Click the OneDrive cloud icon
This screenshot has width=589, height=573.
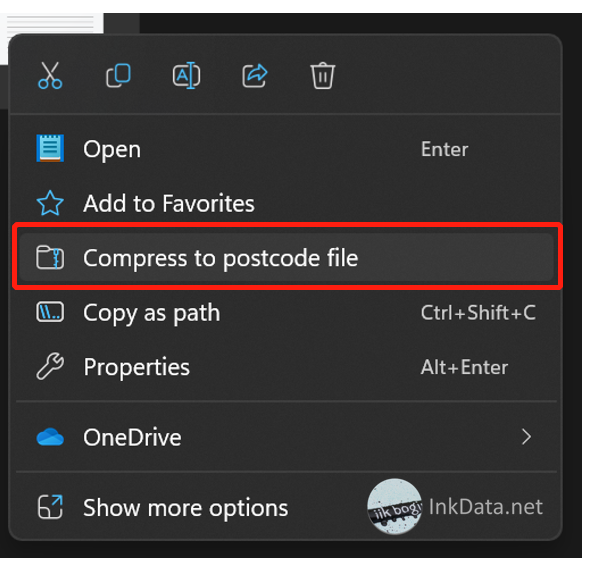click(x=50, y=437)
